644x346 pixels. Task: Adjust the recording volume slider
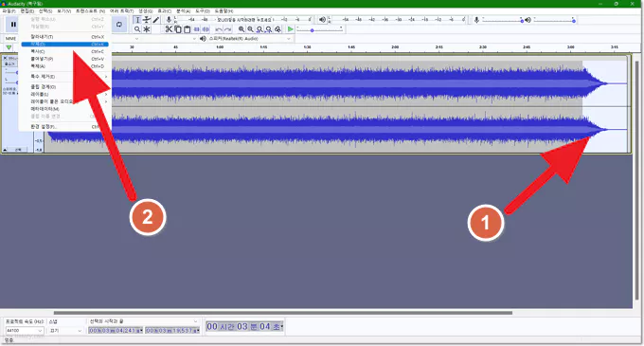click(x=502, y=20)
